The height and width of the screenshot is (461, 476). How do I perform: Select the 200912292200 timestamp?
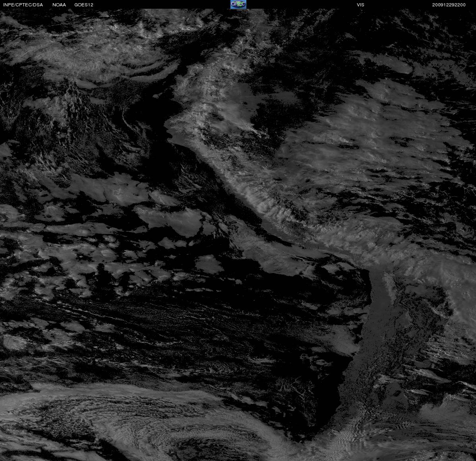[x=449, y=5]
